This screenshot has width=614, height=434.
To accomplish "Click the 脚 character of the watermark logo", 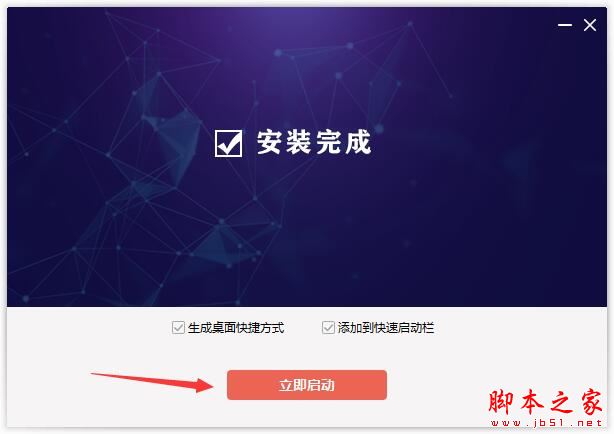I will (x=500, y=402).
